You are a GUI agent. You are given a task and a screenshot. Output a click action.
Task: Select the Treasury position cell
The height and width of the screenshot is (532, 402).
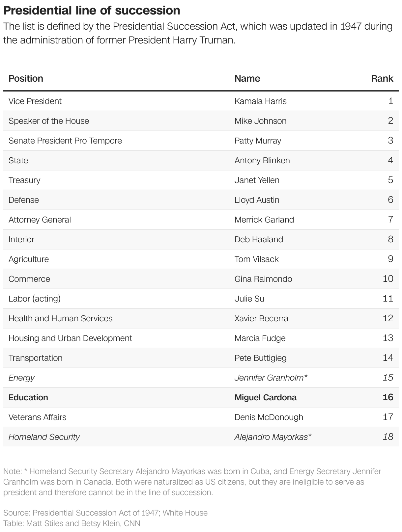[24, 180]
